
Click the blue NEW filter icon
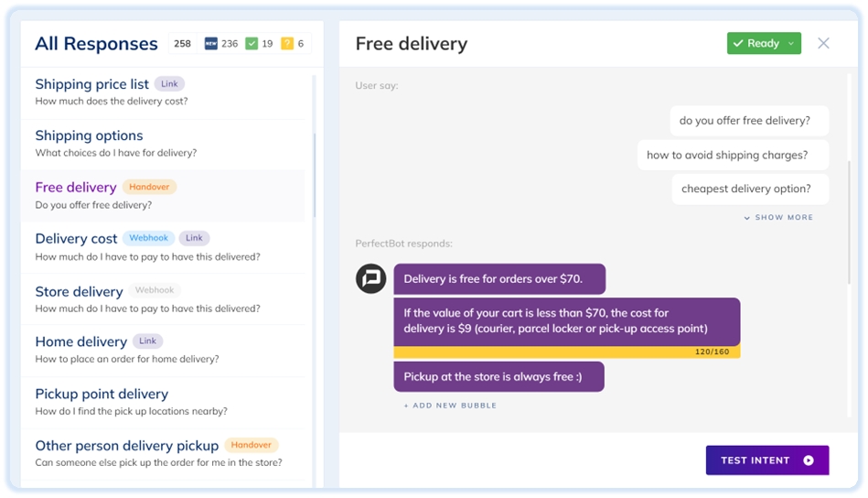click(211, 44)
